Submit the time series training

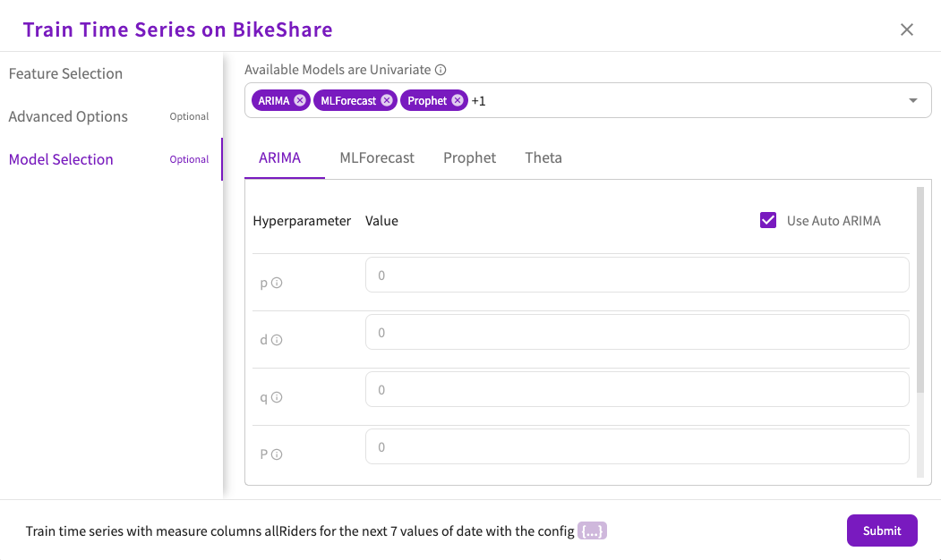pyautogui.click(x=882, y=530)
